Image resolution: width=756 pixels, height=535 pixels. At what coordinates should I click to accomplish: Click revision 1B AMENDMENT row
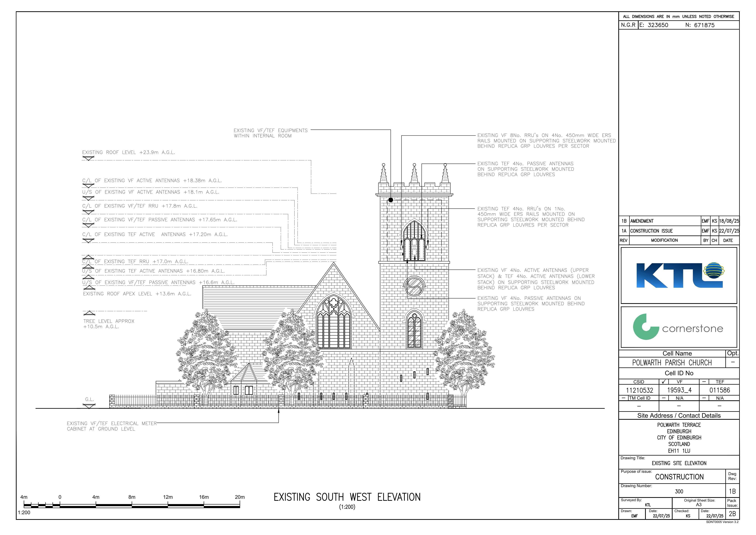click(679, 221)
